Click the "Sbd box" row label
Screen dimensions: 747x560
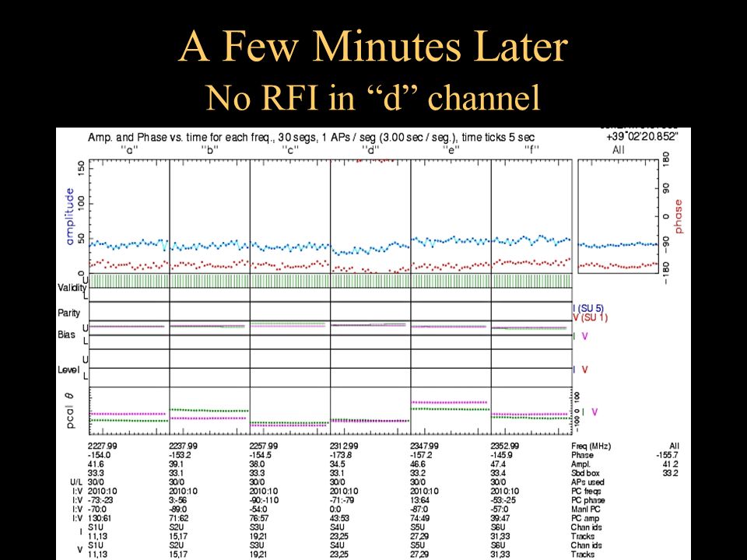tap(585, 474)
